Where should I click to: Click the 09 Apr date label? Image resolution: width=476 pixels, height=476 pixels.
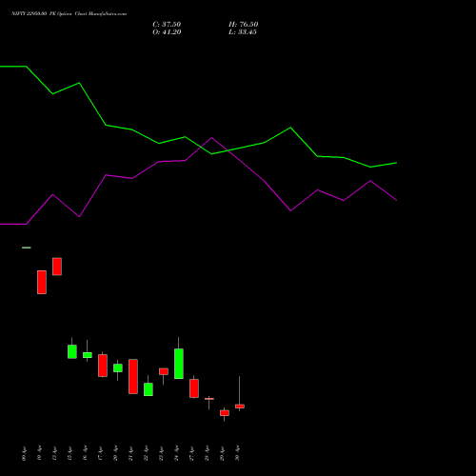coord(25,454)
